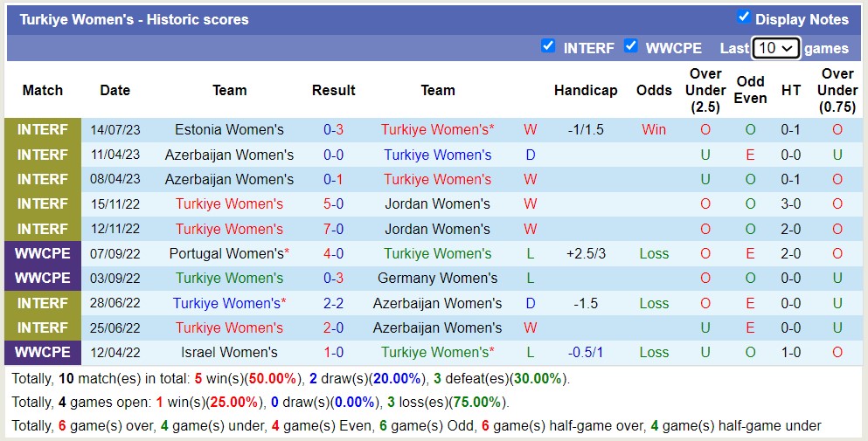Toggle the Display Notes checkbox

click(744, 17)
